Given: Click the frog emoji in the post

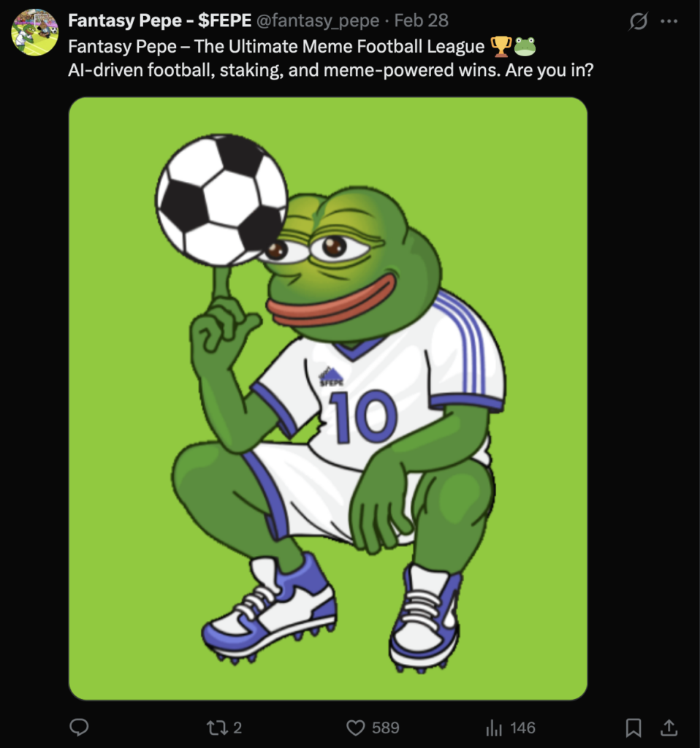Looking at the screenshot, I should pos(525,47).
